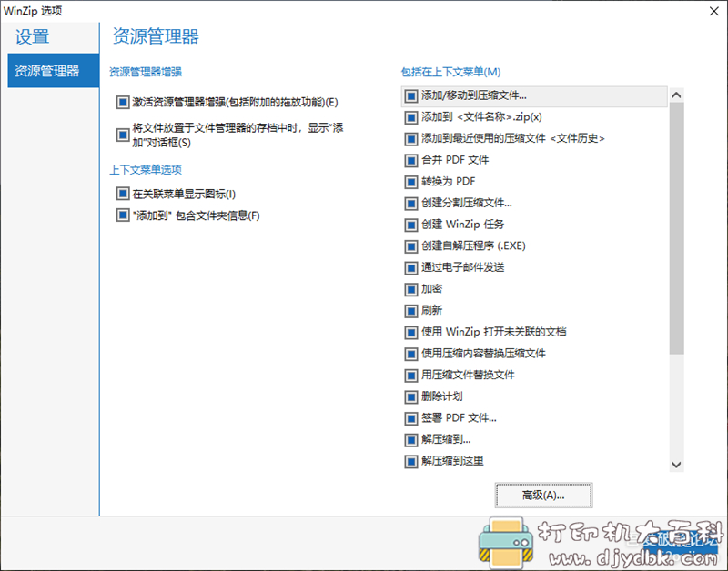728x571 pixels.
Task: Toggle 添加/移动到压缩文件 checkbox
Action: tap(411, 96)
